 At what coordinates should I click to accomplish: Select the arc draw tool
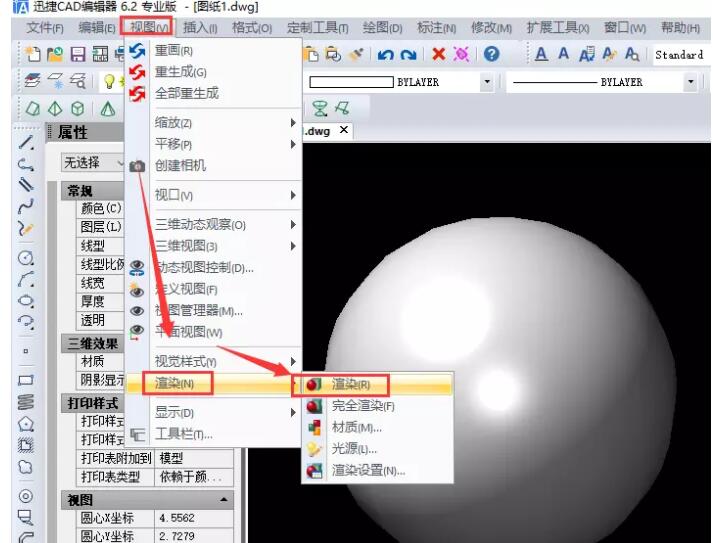click(26, 279)
